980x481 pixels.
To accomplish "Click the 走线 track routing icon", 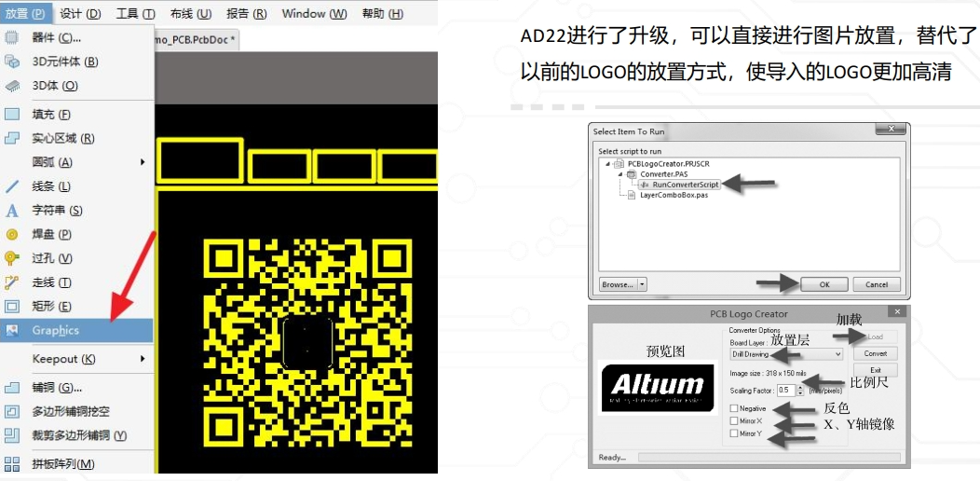I will pos(12,282).
